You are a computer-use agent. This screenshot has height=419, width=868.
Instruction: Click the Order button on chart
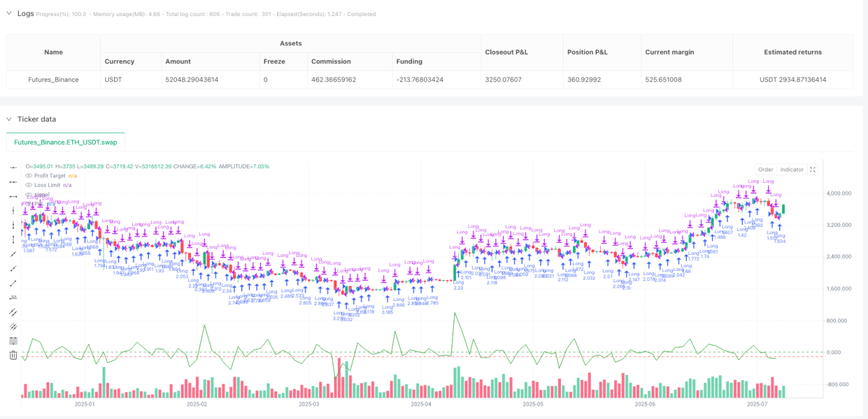coord(765,169)
